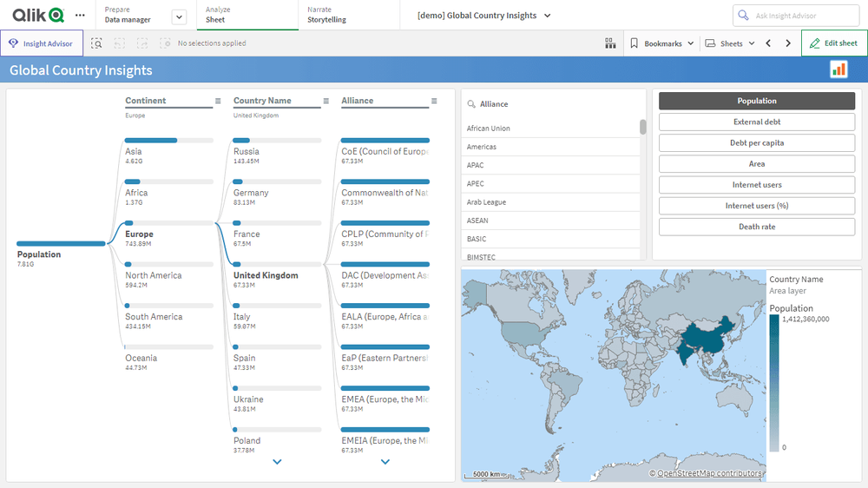Go to the previous sheet arrow
The height and width of the screenshot is (488, 868).
pos(768,43)
